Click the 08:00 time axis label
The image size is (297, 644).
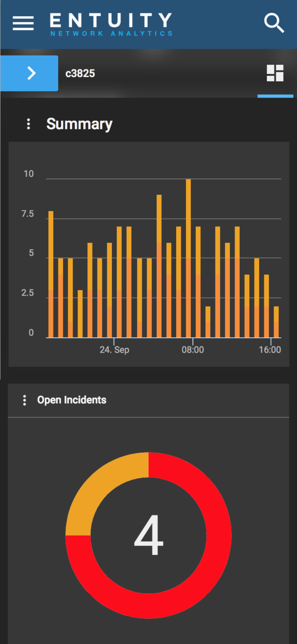coord(193,350)
